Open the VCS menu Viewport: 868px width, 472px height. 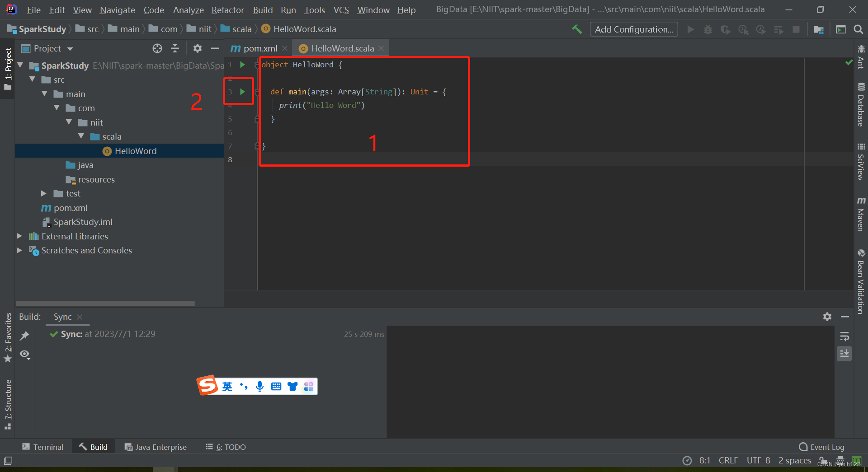click(x=341, y=10)
